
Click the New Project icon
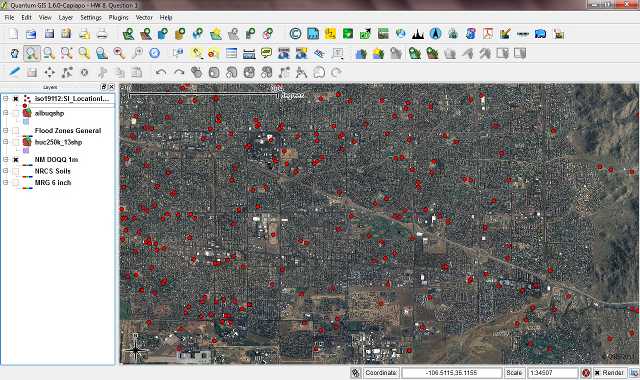(13, 33)
